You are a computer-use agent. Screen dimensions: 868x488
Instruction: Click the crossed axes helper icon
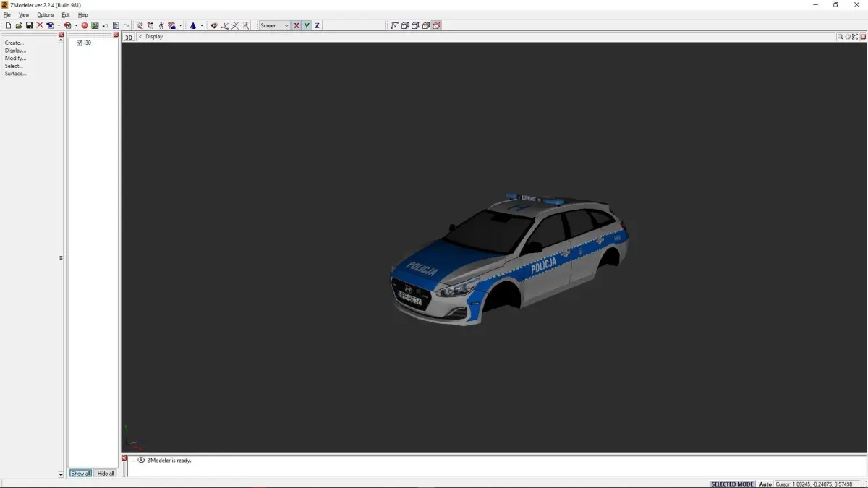(235, 25)
